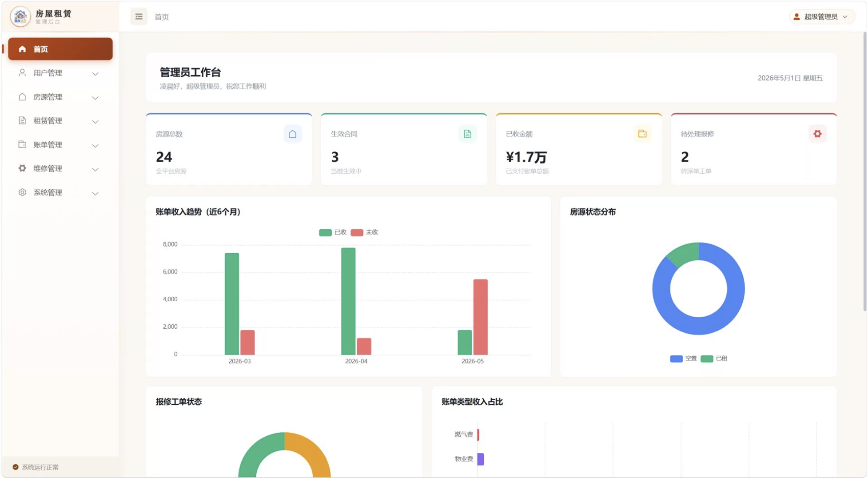Click the date 2026年5月1日 星期五

790,78
